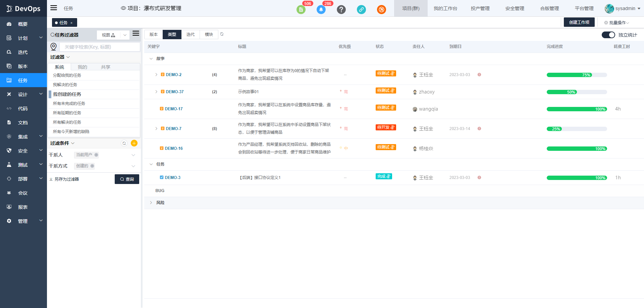The image size is (644, 308).
Task: Click the reset icon beside 过滤条件
Action: 124,143
